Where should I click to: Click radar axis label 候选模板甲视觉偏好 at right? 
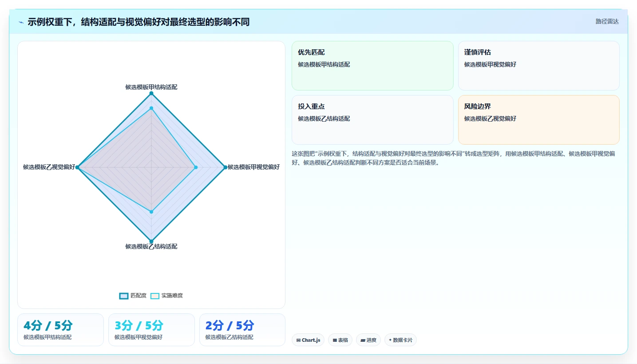click(253, 167)
